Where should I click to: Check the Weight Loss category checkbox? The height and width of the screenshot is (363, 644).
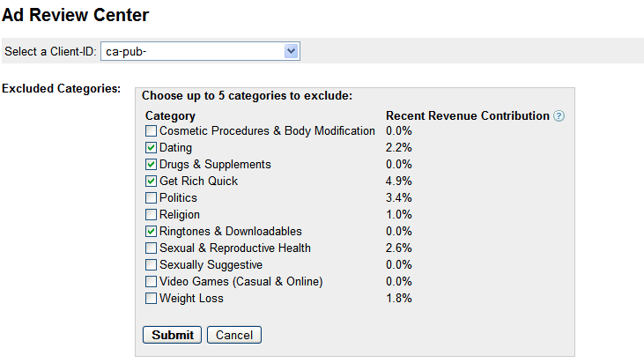tap(152, 299)
